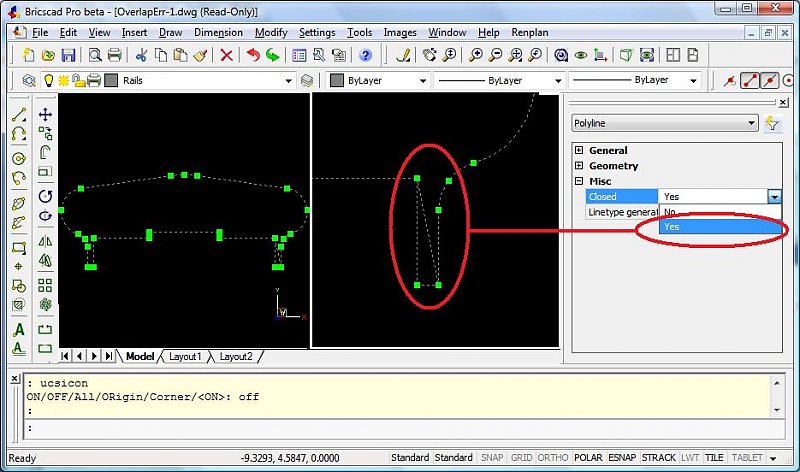800x472 pixels.
Task: Open the Polyline entity type dropdown
Action: pos(751,123)
